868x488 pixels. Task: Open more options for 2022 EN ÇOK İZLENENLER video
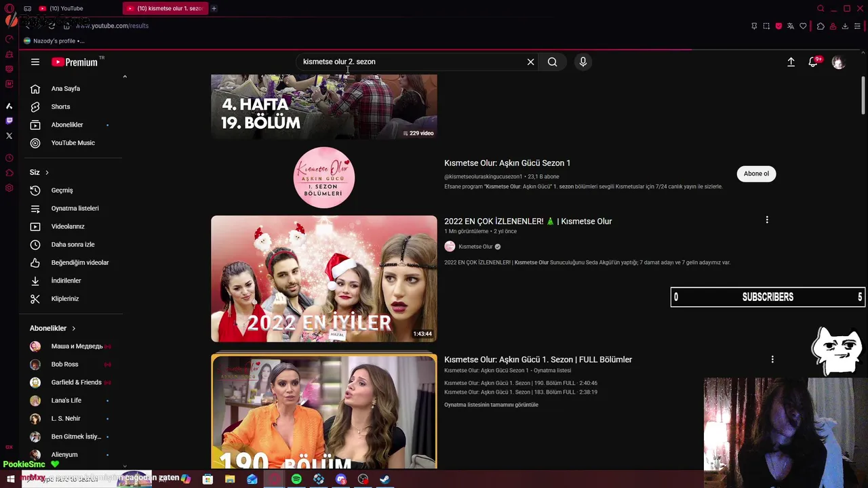click(767, 220)
